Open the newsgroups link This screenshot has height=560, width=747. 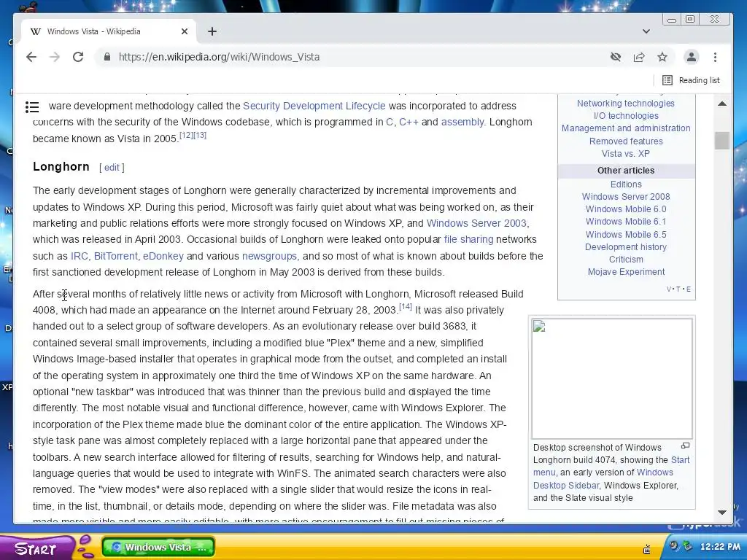click(x=269, y=256)
